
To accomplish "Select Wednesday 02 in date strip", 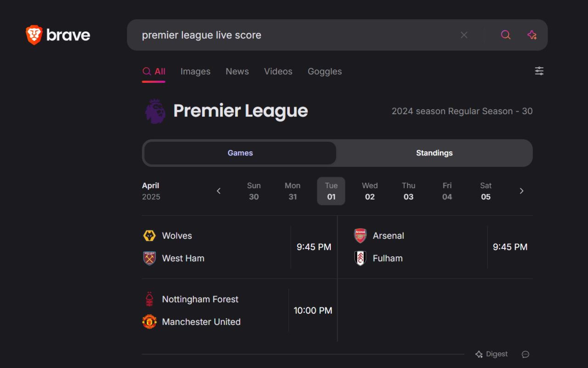I will tap(370, 191).
